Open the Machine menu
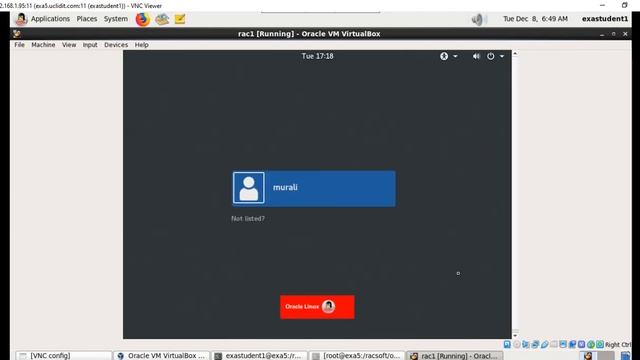The width and height of the screenshot is (640, 360). tap(43, 45)
